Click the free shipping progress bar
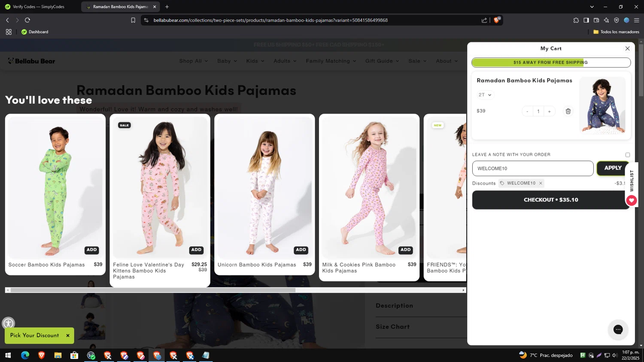The image size is (644, 362). pyautogui.click(x=551, y=63)
